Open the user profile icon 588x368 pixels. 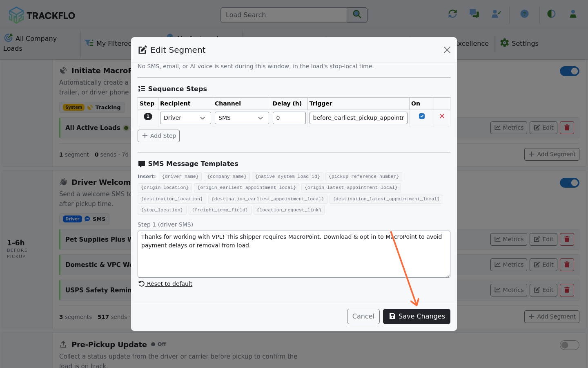click(x=573, y=14)
